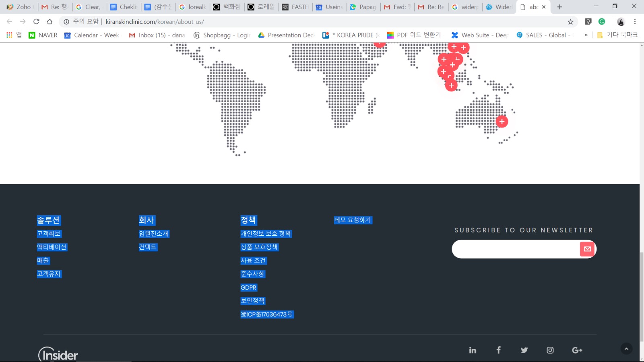This screenshot has height=362, width=644.
Task: Click the scroll-to-top arrow button
Action: [626, 349]
